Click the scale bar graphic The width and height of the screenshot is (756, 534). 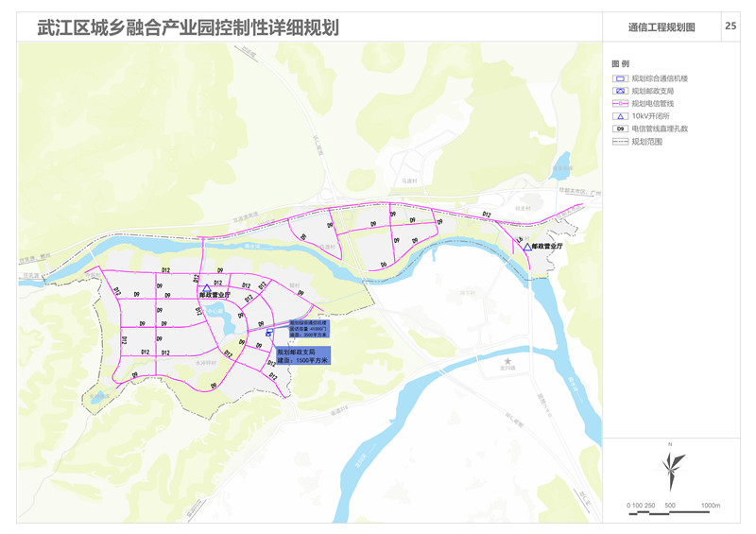click(669, 513)
